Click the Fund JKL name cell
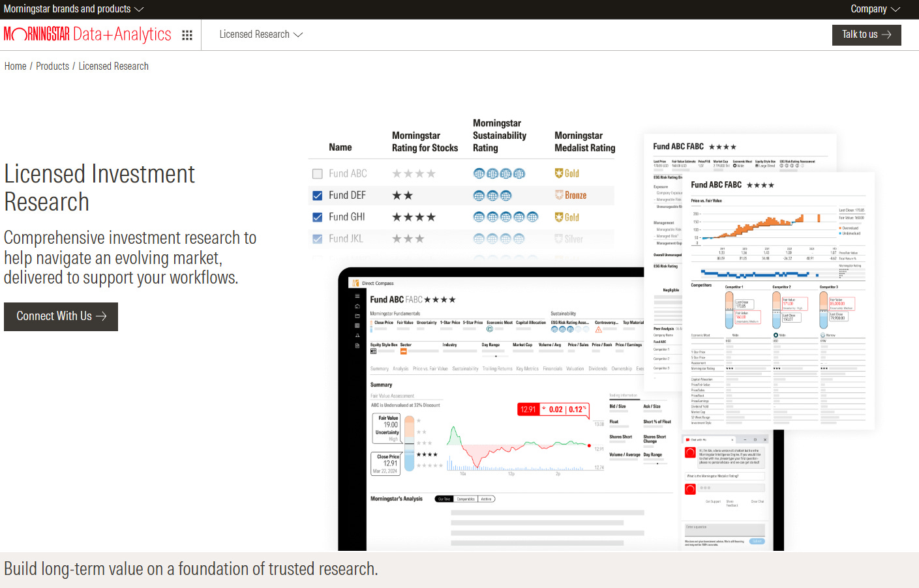The image size is (919, 588). click(346, 239)
